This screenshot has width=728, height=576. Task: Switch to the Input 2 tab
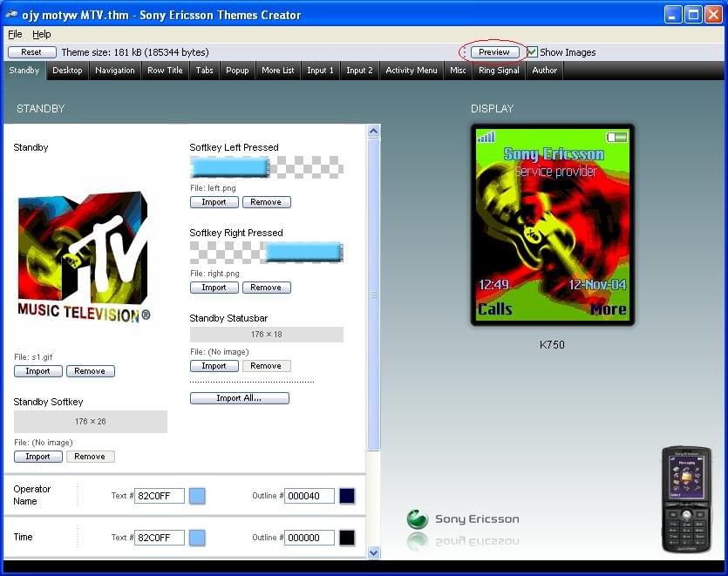(x=359, y=71)
